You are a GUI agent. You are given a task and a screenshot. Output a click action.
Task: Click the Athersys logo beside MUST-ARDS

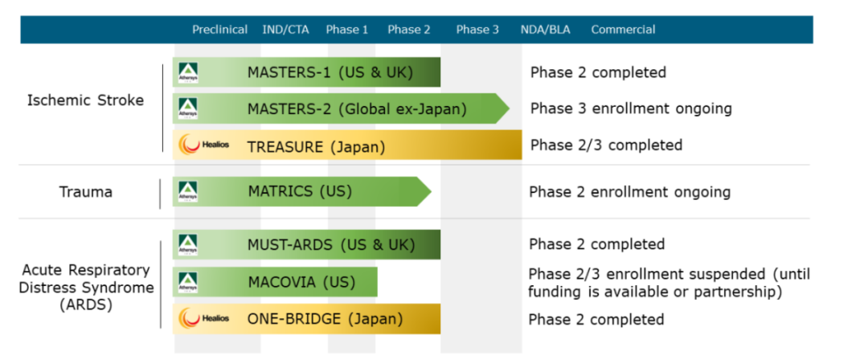pos(188,244)
